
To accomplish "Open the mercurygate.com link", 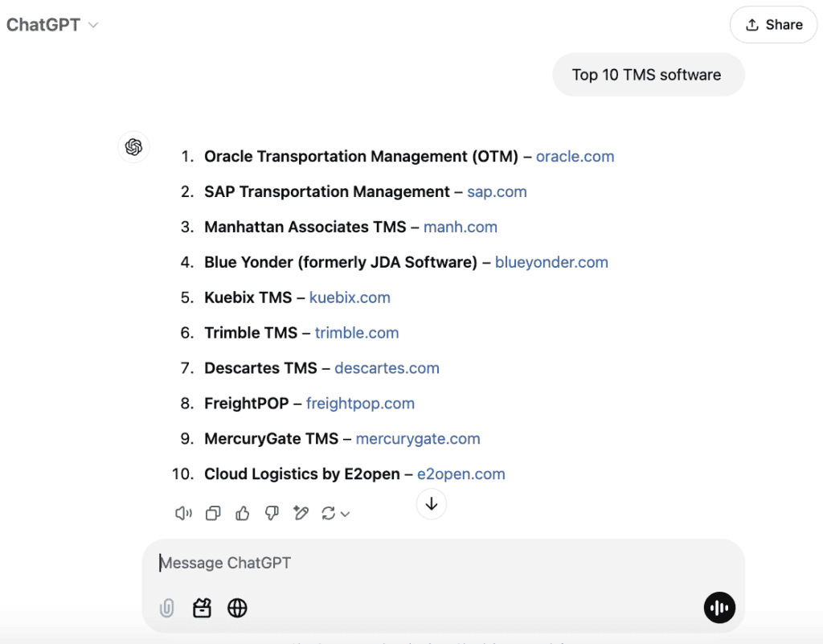I will click(418, 438).
